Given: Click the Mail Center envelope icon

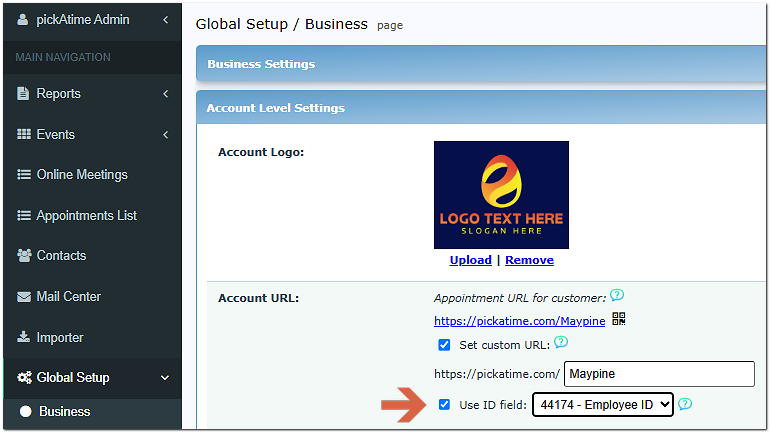Looking at the screenshot, I should tap(24, 297).
